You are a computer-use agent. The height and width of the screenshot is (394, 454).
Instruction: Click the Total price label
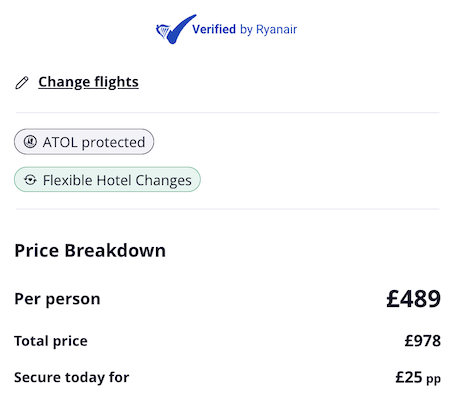51,341
